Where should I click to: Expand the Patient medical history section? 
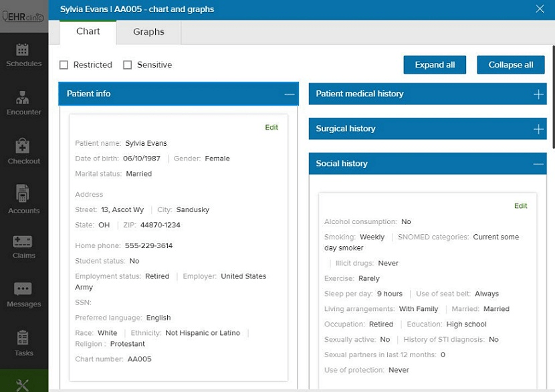[x=538, y=94]
